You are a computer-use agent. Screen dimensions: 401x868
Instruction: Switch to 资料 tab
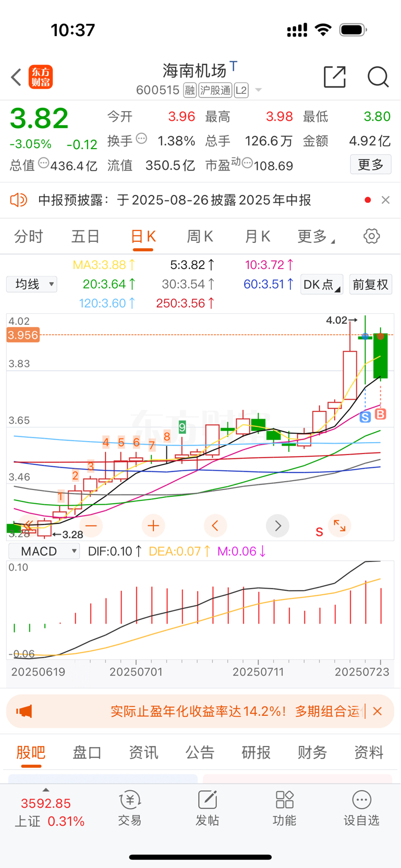[369, 752]
